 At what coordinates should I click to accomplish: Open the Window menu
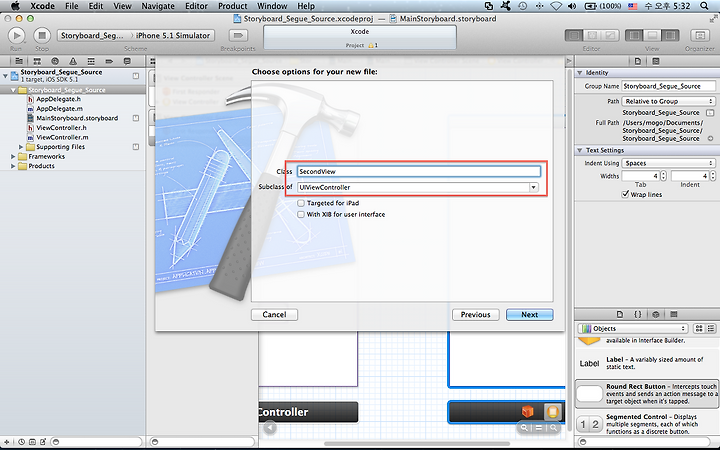pyautogui.click(x=272, y=6)
